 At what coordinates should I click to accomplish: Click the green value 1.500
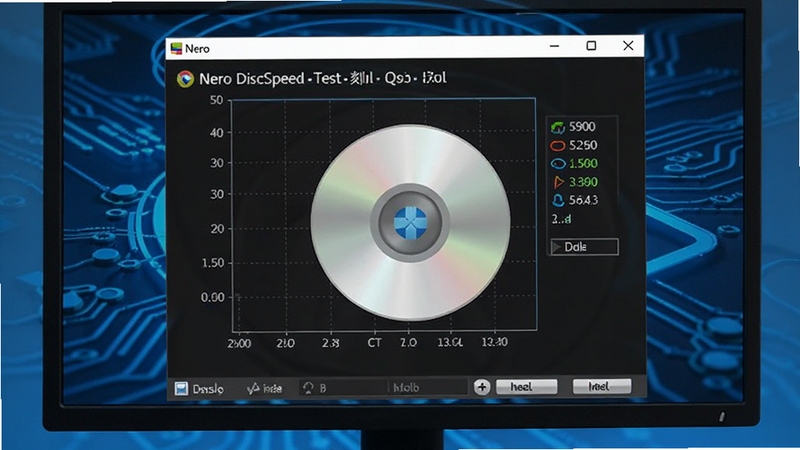pos(583,163)
